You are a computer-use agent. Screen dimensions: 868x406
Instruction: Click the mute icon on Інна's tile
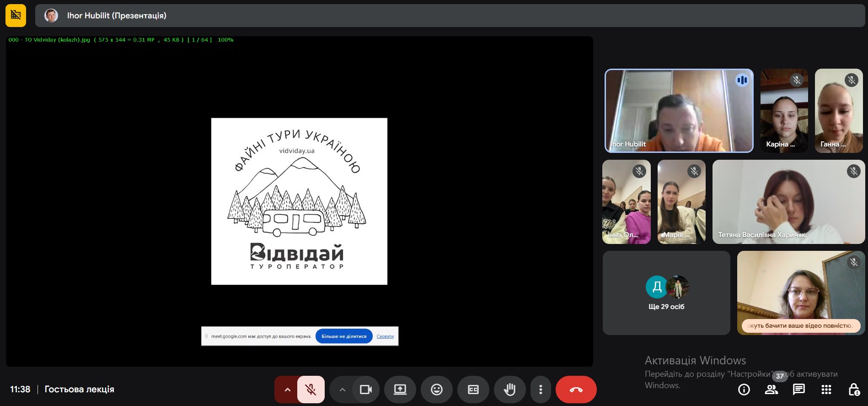pyautogui.click(x=639, y=171)
